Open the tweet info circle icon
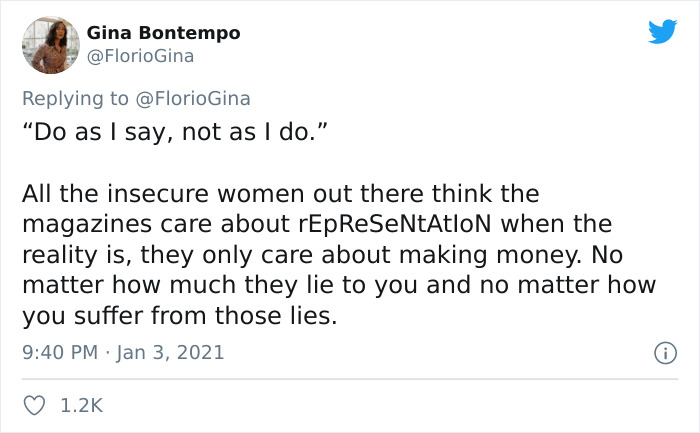 [x=662, y=353]
